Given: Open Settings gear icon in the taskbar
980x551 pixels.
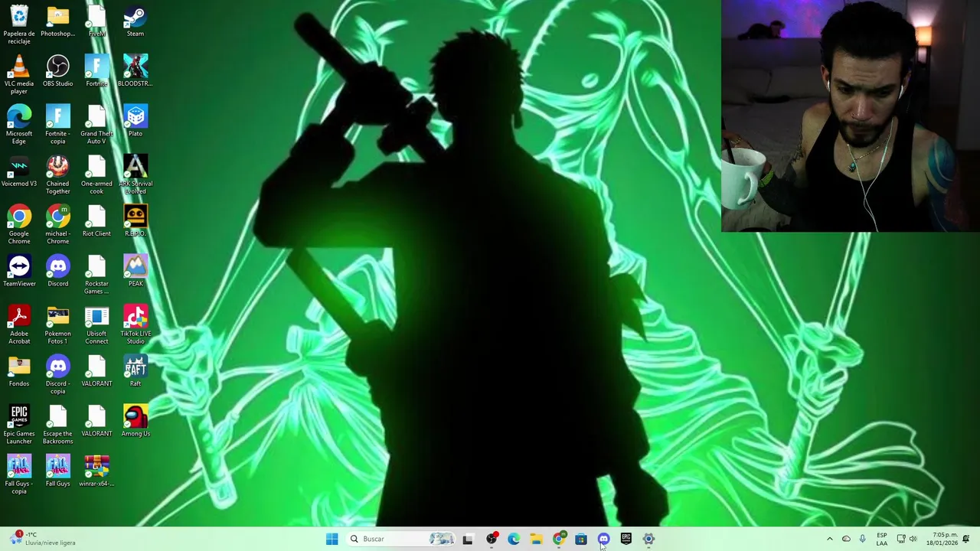Looking at the screenshot, I should point(648,539).
